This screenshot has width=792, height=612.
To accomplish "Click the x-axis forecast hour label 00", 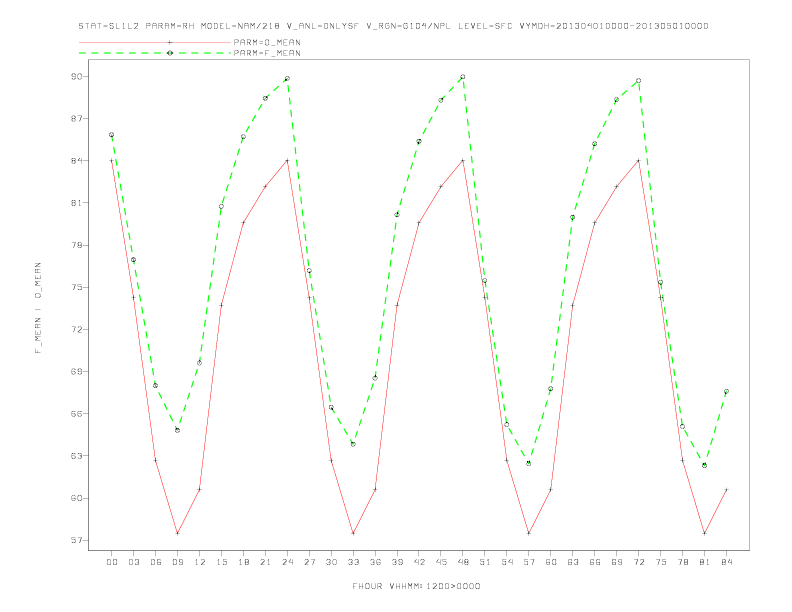I will tap(112, 562).
